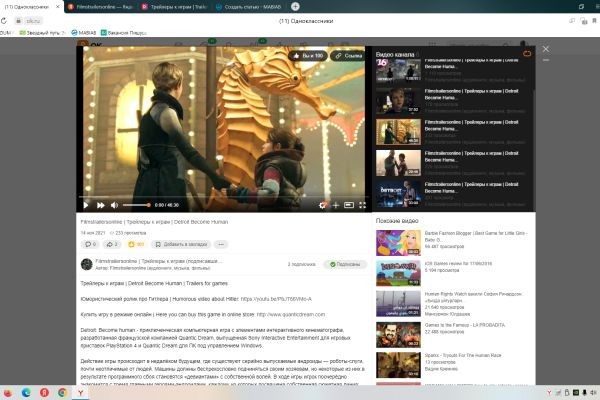Close the Одноклассники browser tab
600x400 pixels.
(58, 7)
